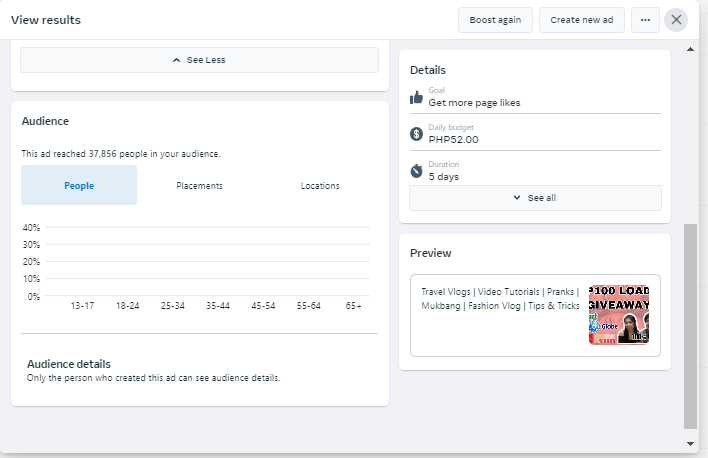Viewport: 708px width, 458px height.
Task: Click the scrollbar down arrow
Action: 690,442
